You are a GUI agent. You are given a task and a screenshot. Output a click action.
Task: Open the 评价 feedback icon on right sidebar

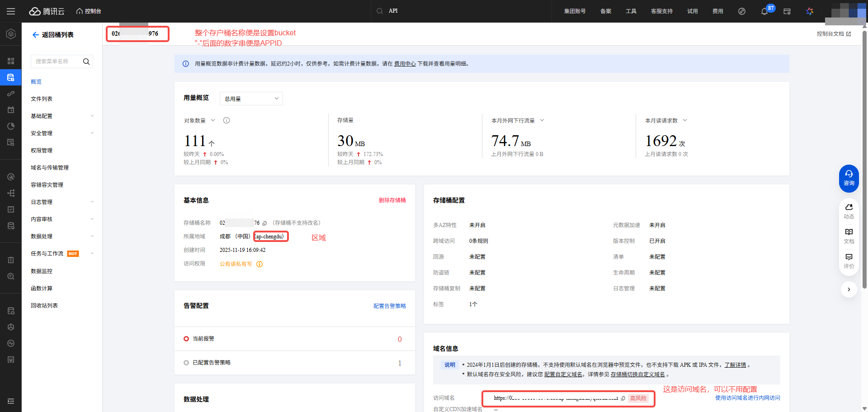(x=849, y=259)
